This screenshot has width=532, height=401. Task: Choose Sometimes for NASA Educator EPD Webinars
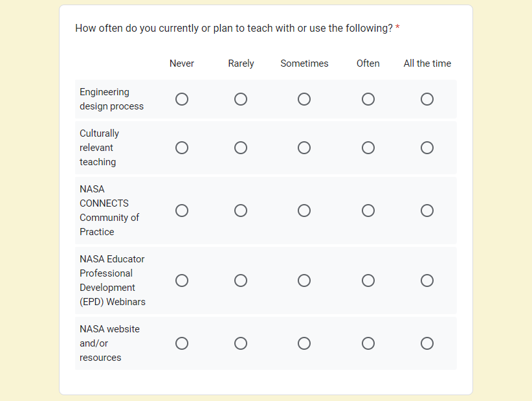coord(304,281)
